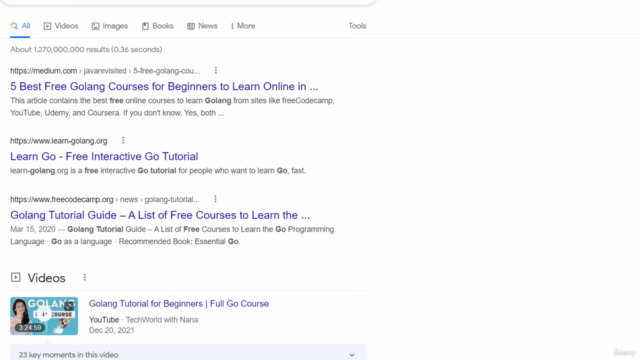This screenshot has width=640, height=360.
Task: Open the More search options menu
Action: (243, 26)
